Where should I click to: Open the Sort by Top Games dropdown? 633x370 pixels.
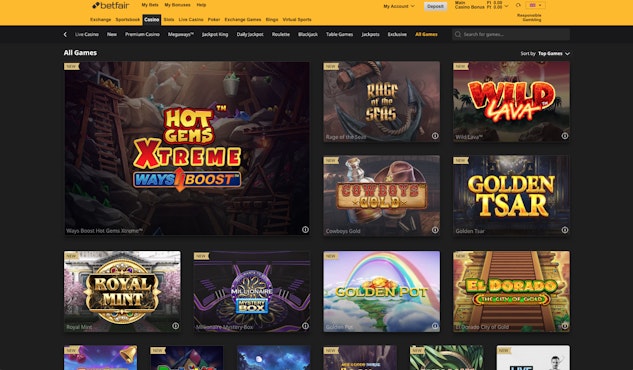[545, 53]
